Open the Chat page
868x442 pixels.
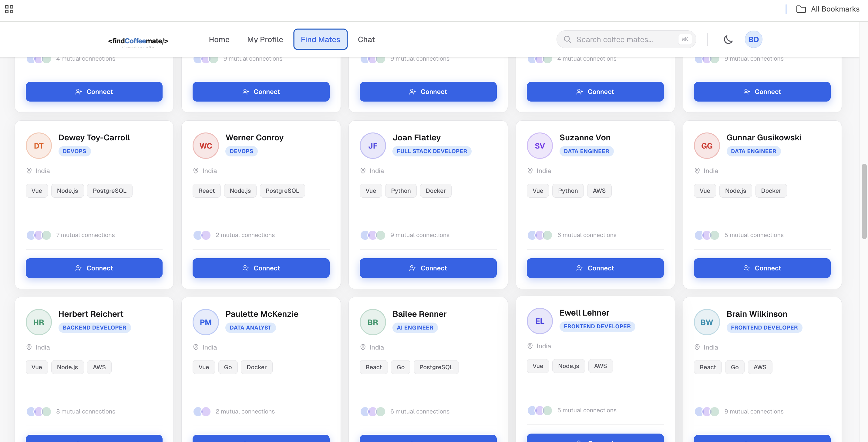(366, 39)
